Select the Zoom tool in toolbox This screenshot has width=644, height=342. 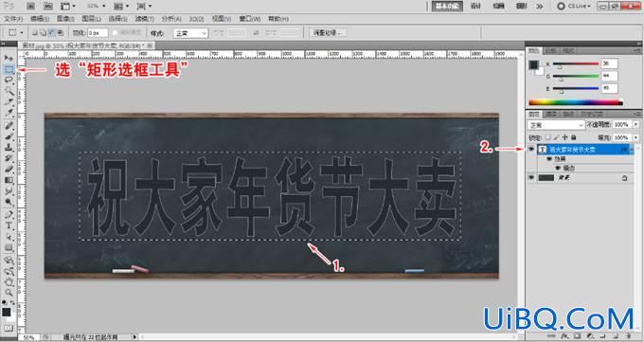(9, 293)
